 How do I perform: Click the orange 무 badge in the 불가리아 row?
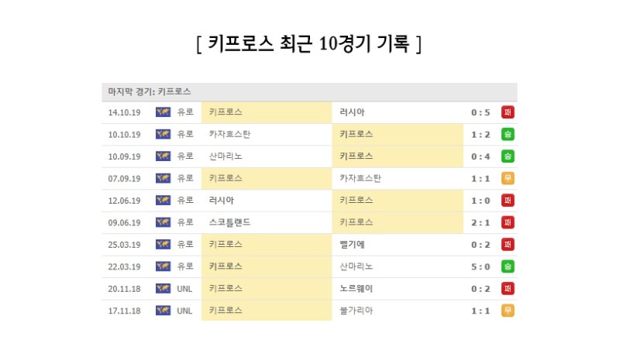click(x=508, y=311)
